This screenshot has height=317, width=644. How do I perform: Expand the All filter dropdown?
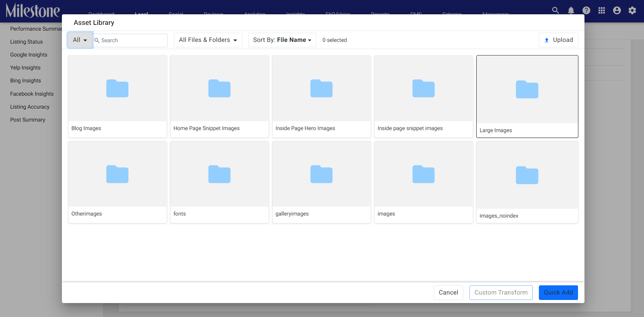click(80, 40)
